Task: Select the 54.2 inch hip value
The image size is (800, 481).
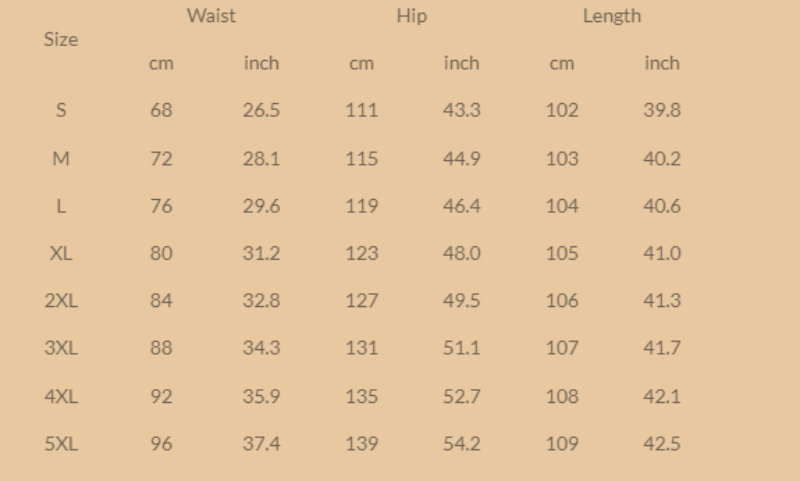Action: coord(461,443)
